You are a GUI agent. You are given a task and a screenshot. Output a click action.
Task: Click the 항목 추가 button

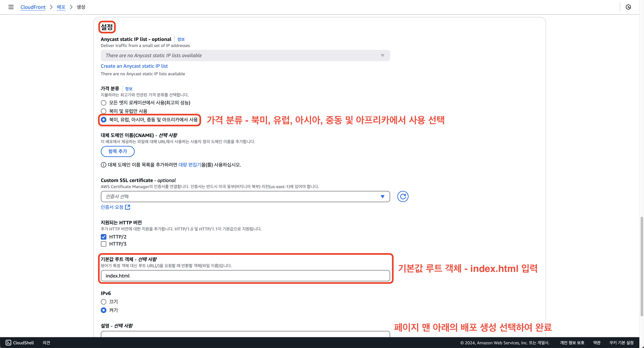click(117, 151)
